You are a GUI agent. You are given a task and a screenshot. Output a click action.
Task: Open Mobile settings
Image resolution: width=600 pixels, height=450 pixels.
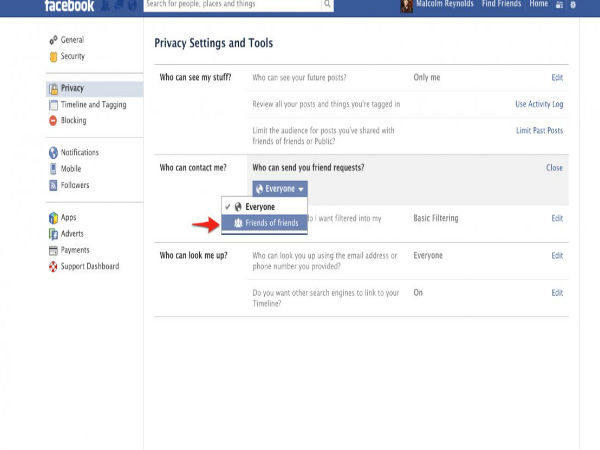click(x=71, y=169)
